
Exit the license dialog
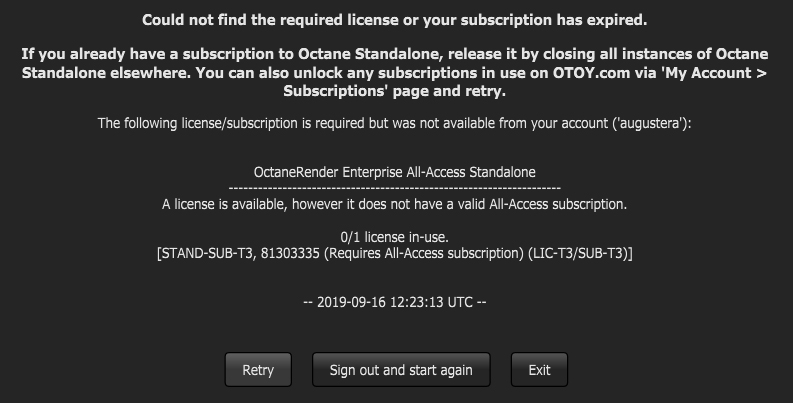539,370
